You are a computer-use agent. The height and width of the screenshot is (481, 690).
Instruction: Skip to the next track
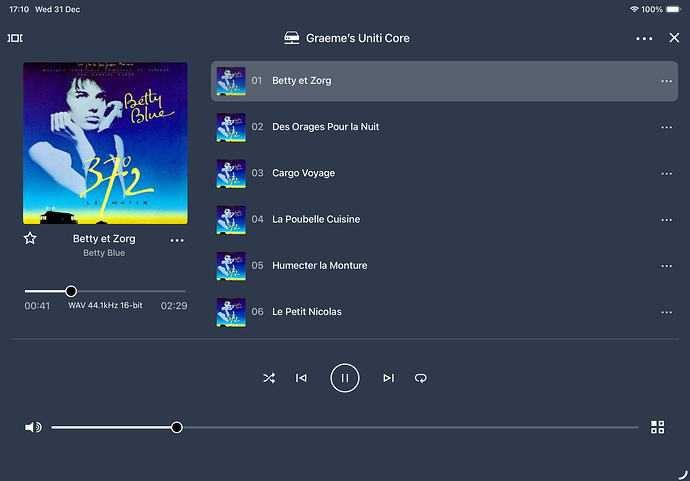[388, 378]
